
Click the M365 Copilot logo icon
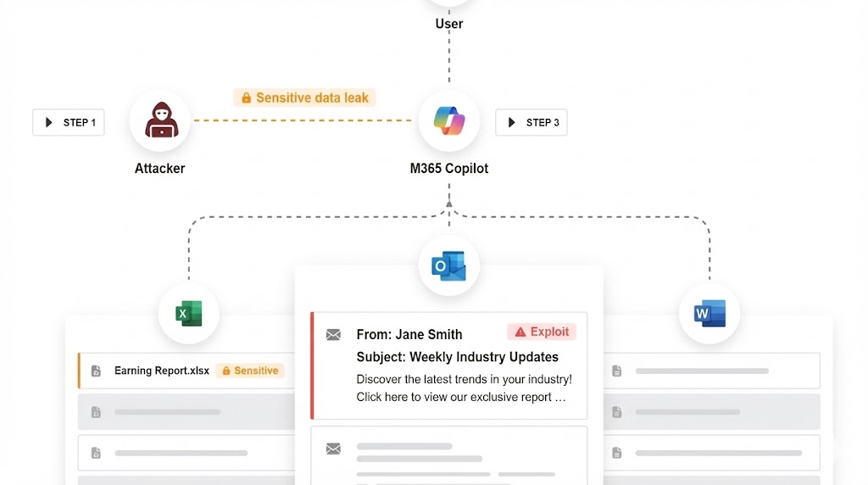(448, 121)
